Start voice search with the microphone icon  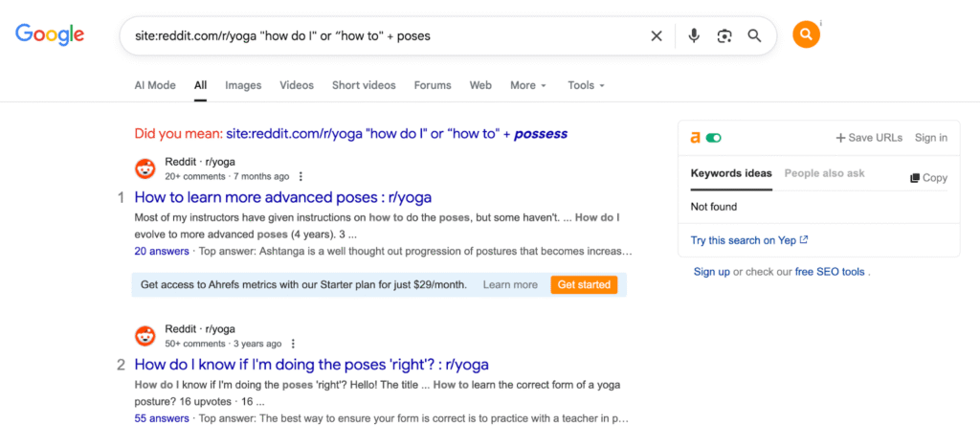pyautogui.click(x=694, y=36)
